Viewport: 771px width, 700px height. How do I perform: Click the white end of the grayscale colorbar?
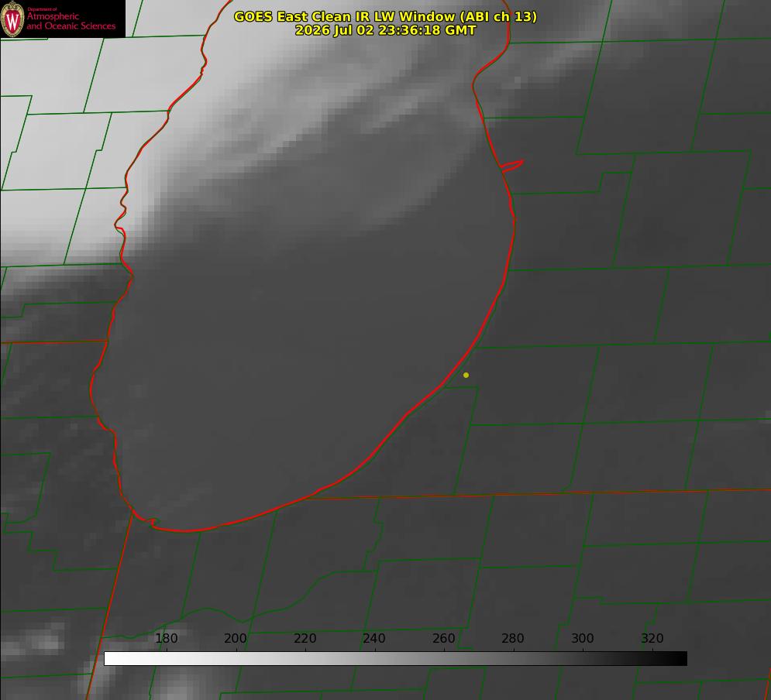coord(111,659)
